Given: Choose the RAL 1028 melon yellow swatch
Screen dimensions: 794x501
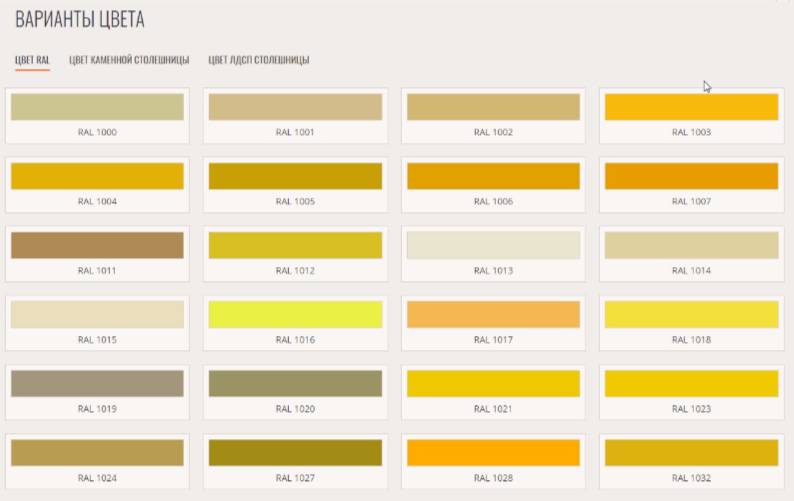Looking at the screenshot, I should pos(493,452).
